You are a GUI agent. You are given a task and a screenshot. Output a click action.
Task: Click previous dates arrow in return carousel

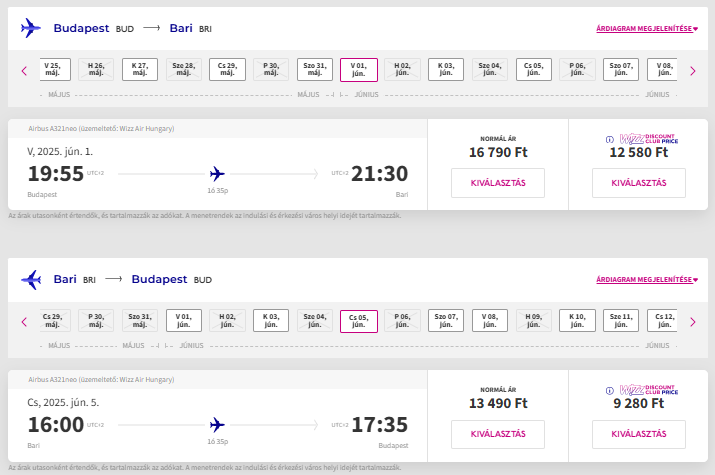coord(24,321)
